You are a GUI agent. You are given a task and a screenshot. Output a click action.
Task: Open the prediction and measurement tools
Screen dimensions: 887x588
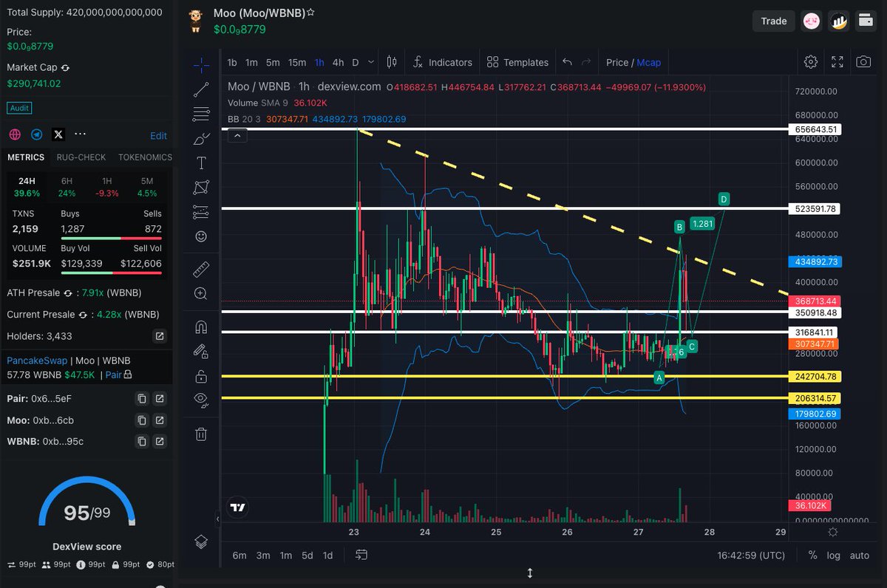pyautogui.click(x=201, y=212)
